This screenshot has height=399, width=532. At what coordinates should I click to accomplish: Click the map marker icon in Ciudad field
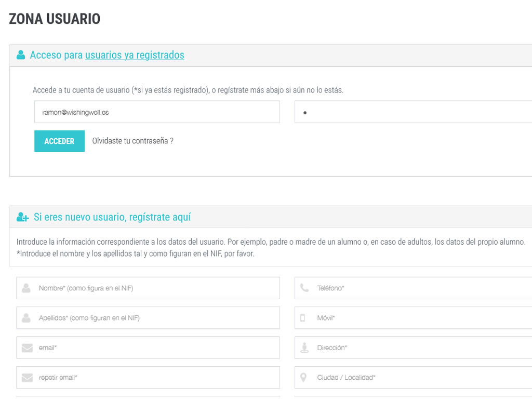pos(305,378)
